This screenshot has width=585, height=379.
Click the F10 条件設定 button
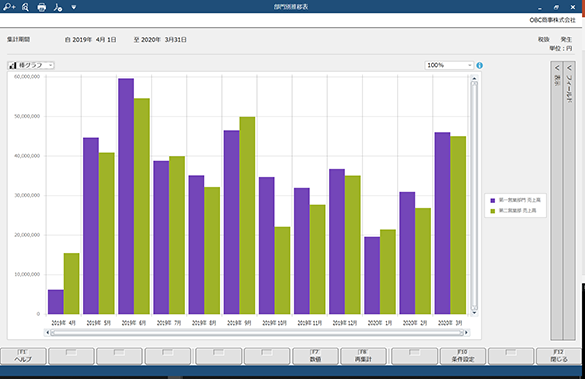[463, 356]
